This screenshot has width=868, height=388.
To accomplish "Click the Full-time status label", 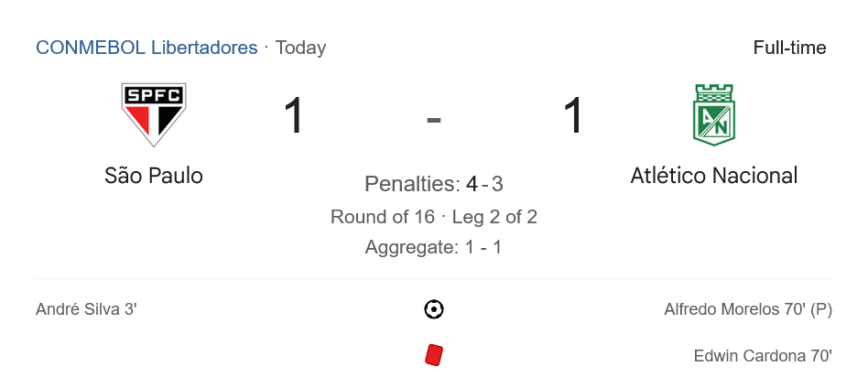I will (x=789, y=48).
